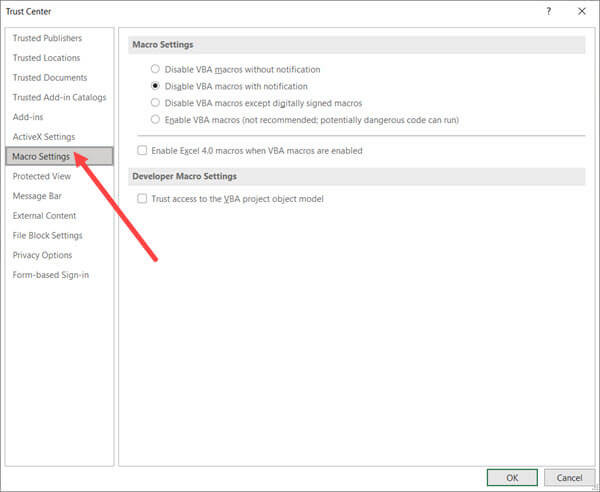Image resolution: width=600 pixels, height=492 pixels.
Task: Select Disable except digitally signed macros
Action: [x=154, y=103]
